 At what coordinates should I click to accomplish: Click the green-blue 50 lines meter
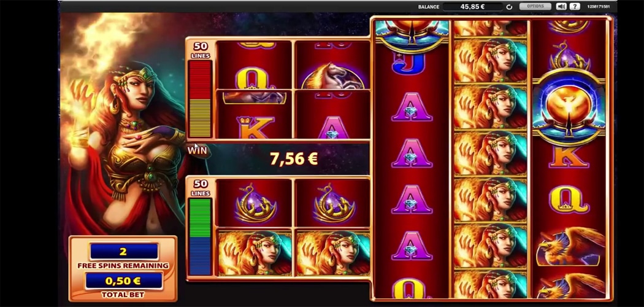tap(200, 236)
